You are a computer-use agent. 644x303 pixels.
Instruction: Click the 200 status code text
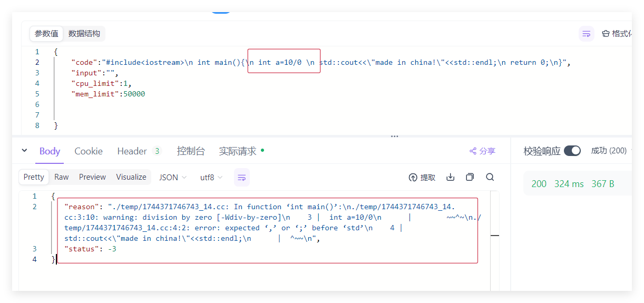539,184
